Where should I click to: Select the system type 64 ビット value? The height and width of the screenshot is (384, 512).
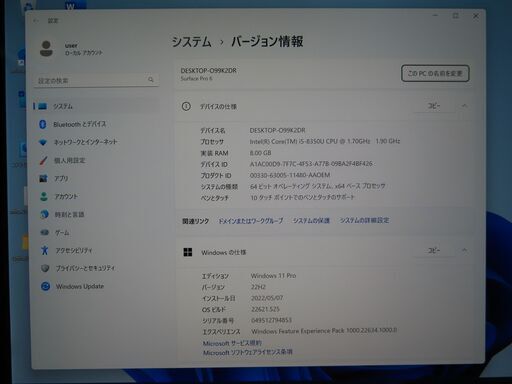317,186
